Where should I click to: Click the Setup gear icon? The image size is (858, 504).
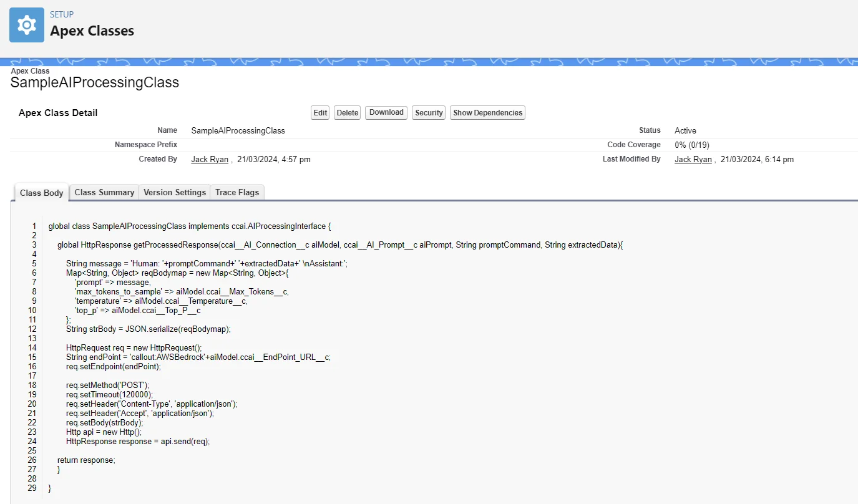27,25
